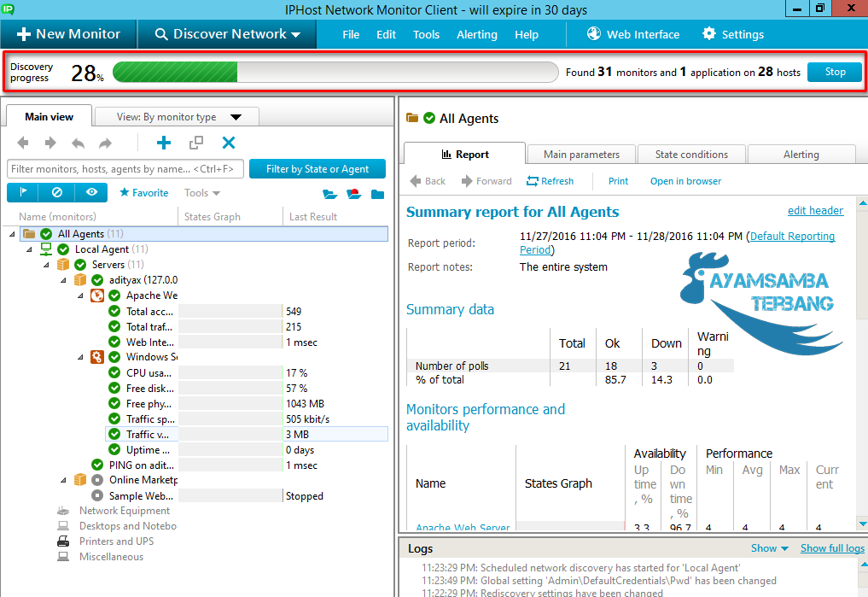Open the Default Reporting Period link

click(x=792, y=237)
